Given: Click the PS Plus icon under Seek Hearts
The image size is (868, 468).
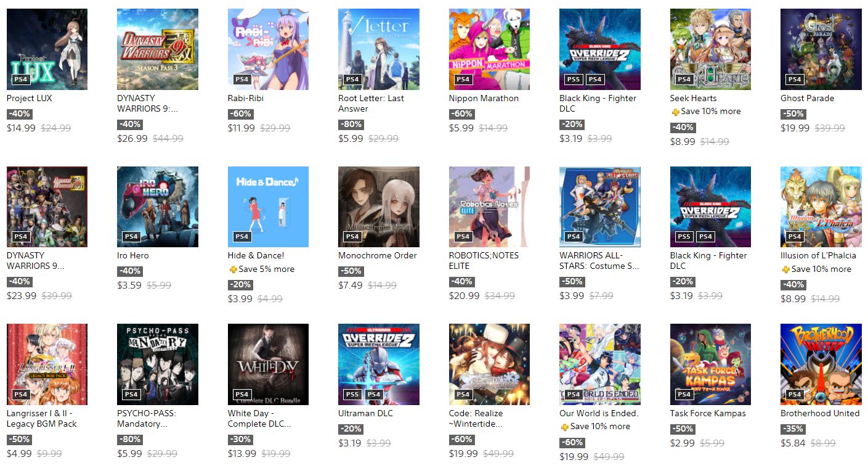Looking at the screenshot, I should point(675,112).
